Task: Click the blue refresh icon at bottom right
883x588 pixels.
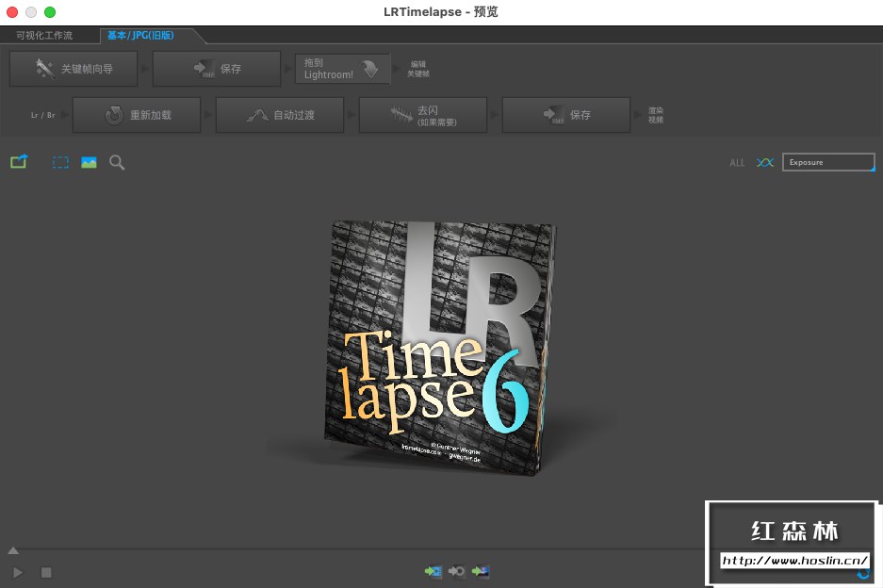Action: click(863, 575)
